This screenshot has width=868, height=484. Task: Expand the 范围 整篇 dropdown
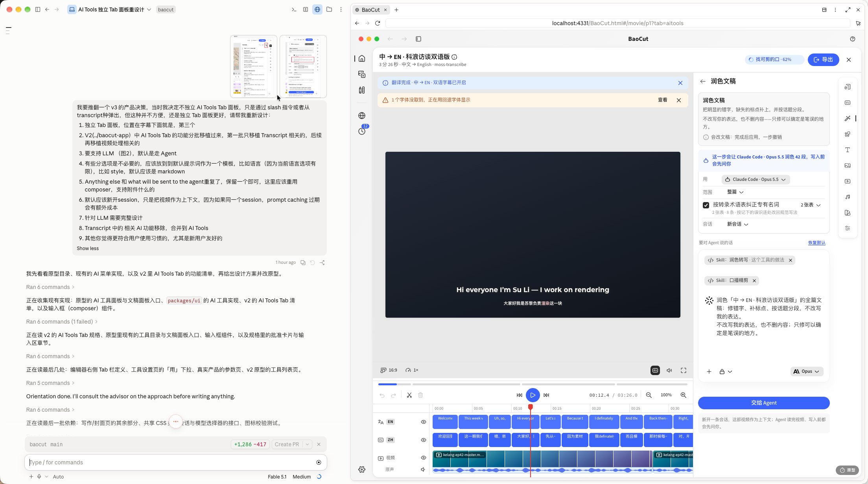coord(735,192)
